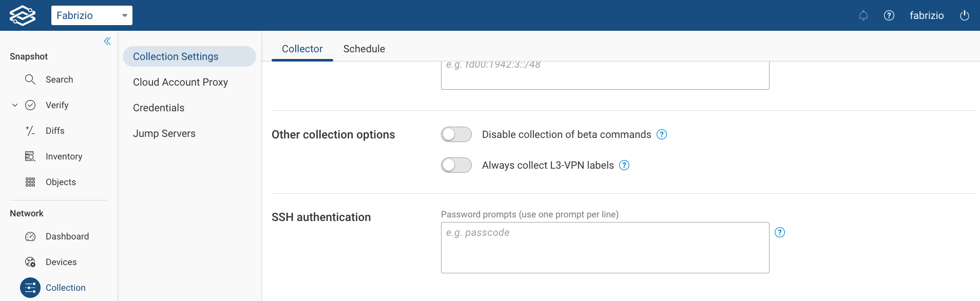Click the password prompts text area
This screenshot has height=301, width=980.
[605, 248]
